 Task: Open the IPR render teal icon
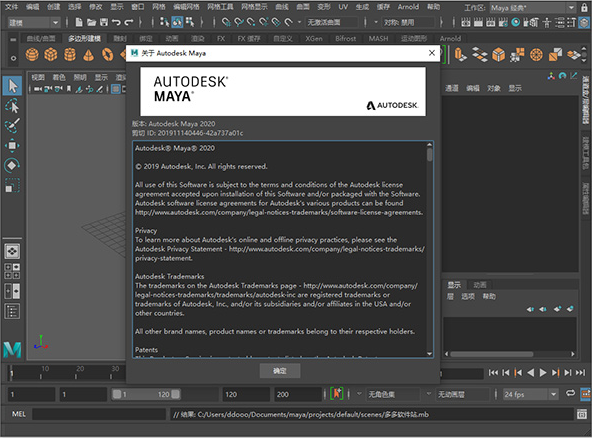pos(515,23)
